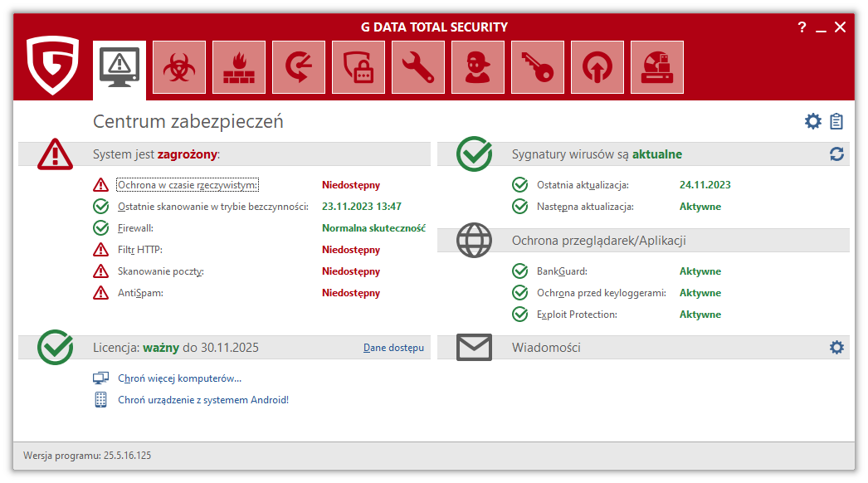Click the warning icon beside Filtr HTTP
868x483 pixels.
100,250
